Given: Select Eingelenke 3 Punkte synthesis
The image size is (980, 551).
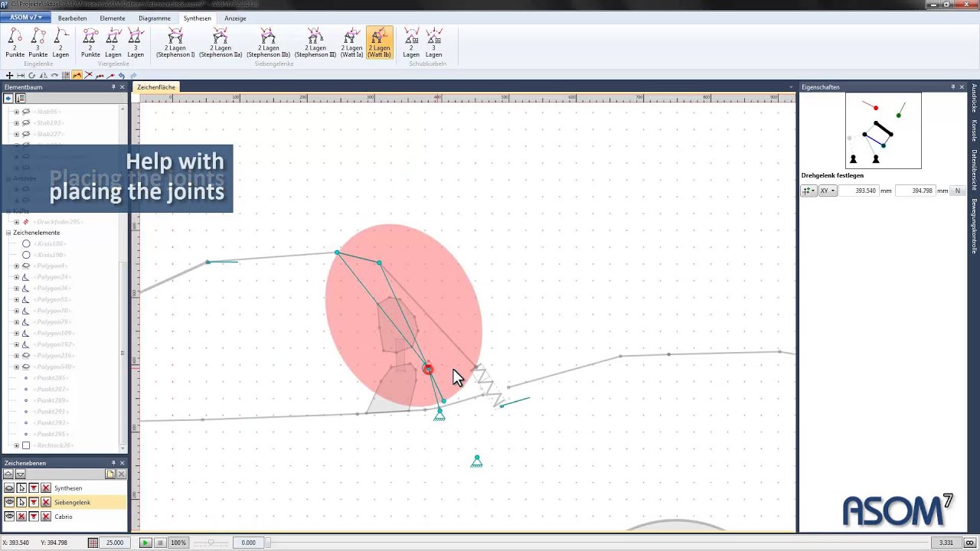Looking at the screenshot, I should click(38, 43).
